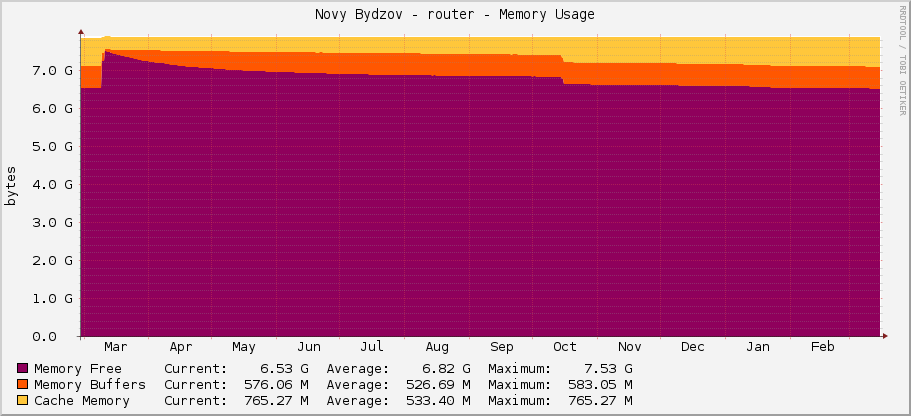Click the 'Jul' label on the time axis

click(x=372, y=347)
